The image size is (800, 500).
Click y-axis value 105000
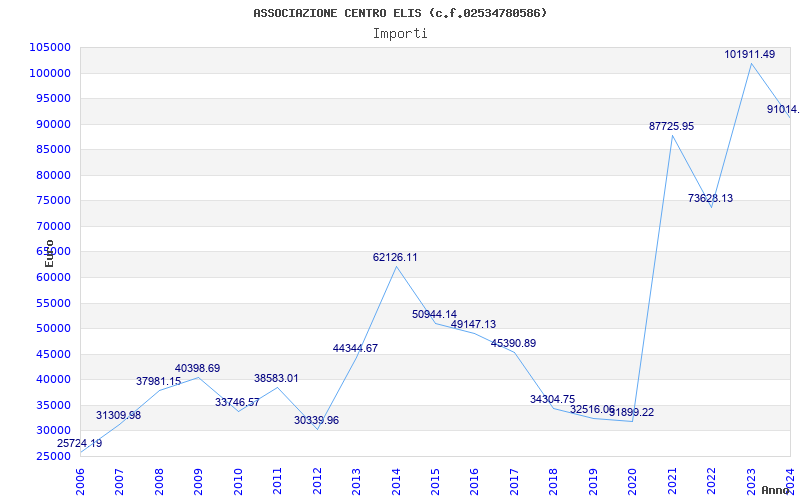tap(50, 47)
